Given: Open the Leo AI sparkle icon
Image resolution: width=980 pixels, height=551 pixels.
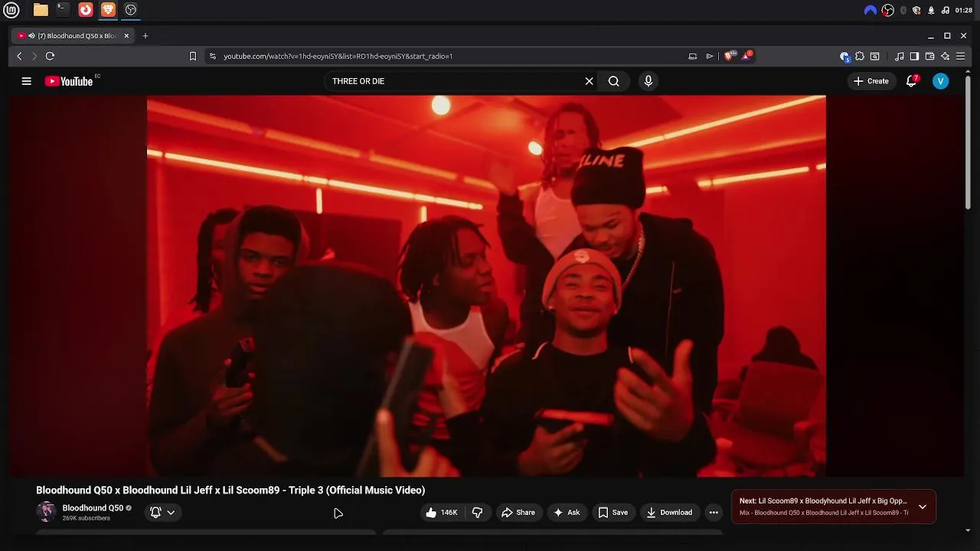Looking at the screenshot, I should click(x=945, y=56).
